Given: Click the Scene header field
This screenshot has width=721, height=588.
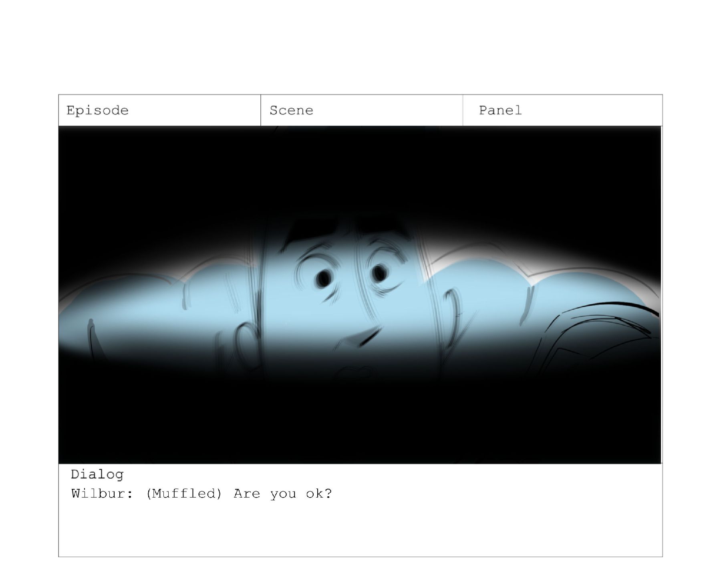Looking at the screenshot, I should point(362,110).
